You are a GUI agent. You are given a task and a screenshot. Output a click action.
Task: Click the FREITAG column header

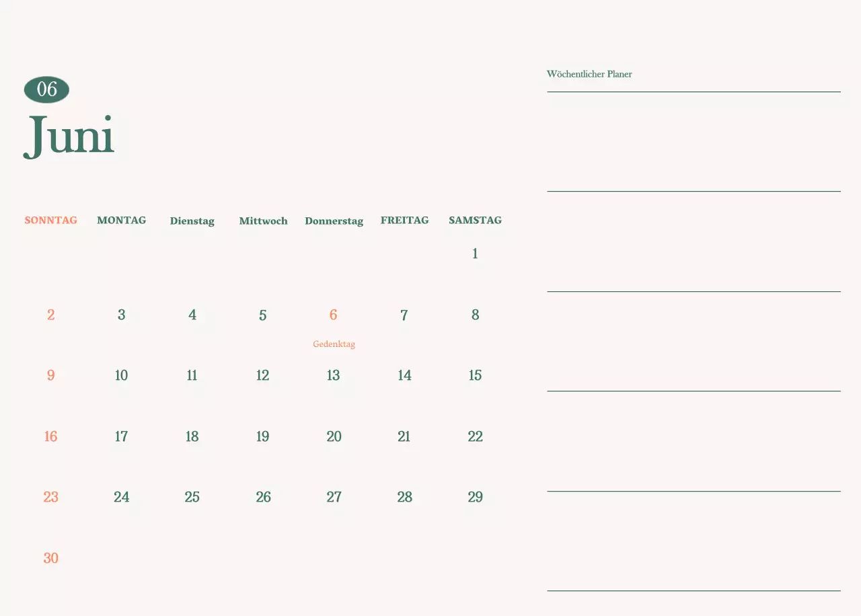(x=404, y=220)
